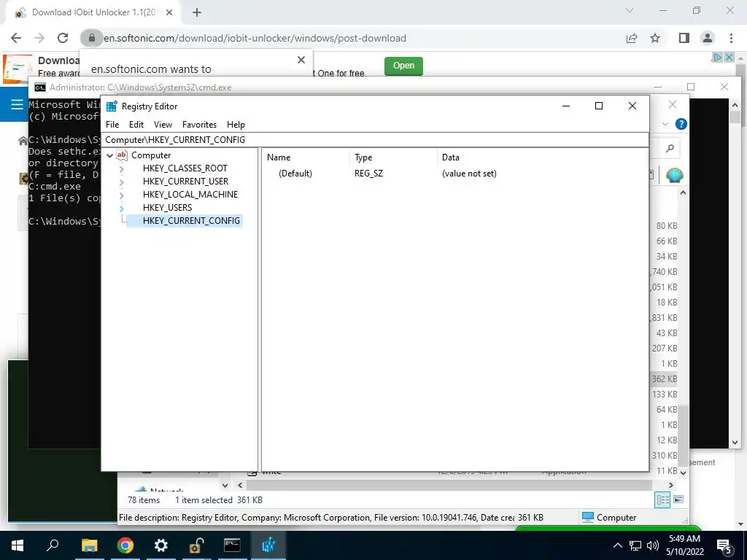747x560 pixels.
Task: Share this page icon in address bar
Action: [x=632, y=38]
